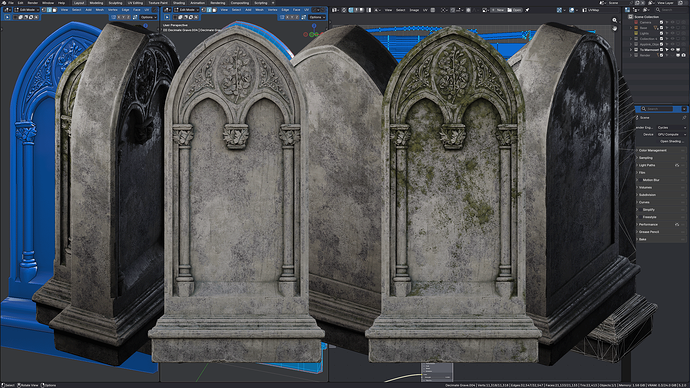690x388 pixels.
Task: Choose select box tool in left viewport
Action: point(7,17)
